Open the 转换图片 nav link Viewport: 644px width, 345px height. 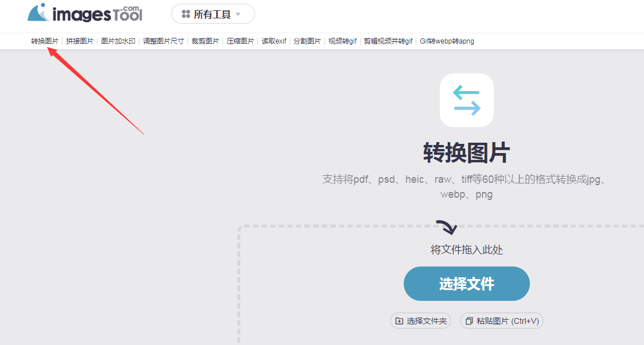click(45, 41)
